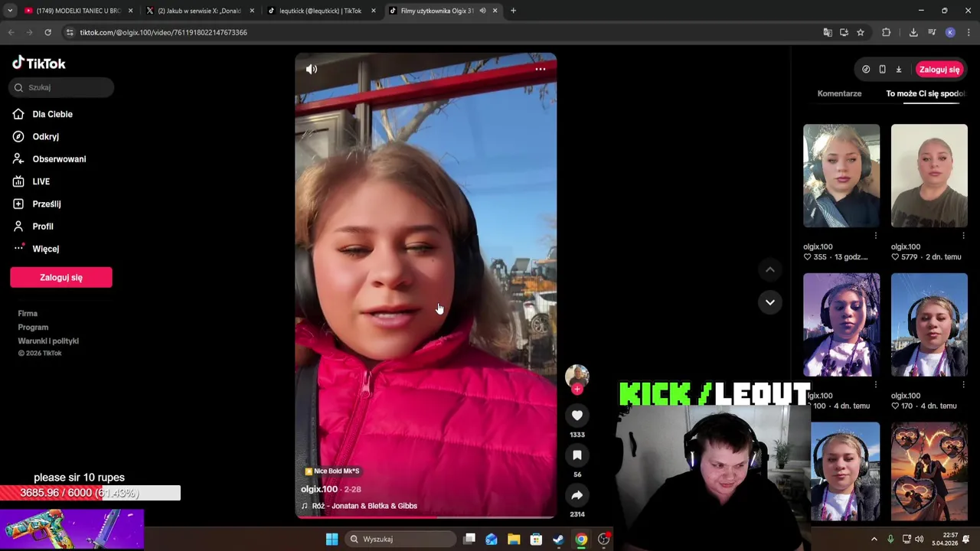
Task: Like the video with the heart icon
Action: [577, 415]
